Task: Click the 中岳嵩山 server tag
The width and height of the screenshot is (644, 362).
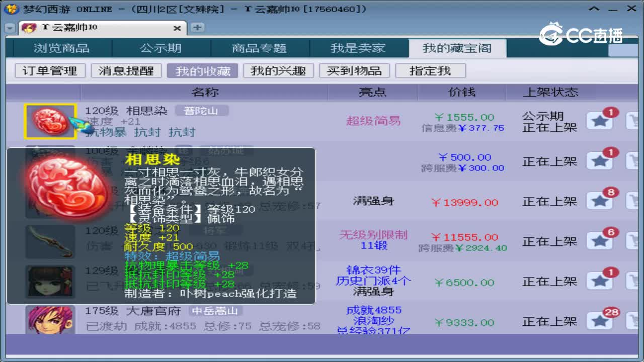Action: coord(214,311)
